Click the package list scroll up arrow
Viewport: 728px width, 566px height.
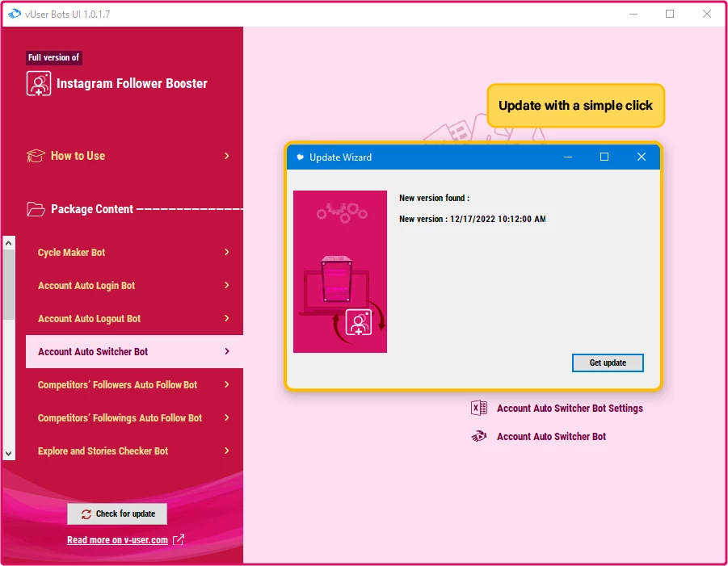(x=8, y=243)
